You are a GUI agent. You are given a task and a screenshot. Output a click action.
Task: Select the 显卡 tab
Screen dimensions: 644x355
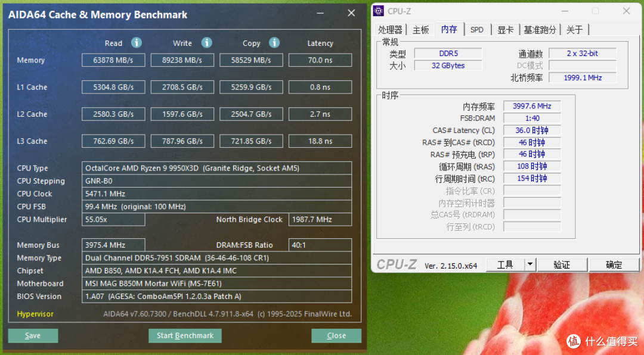tap(506, 29)
